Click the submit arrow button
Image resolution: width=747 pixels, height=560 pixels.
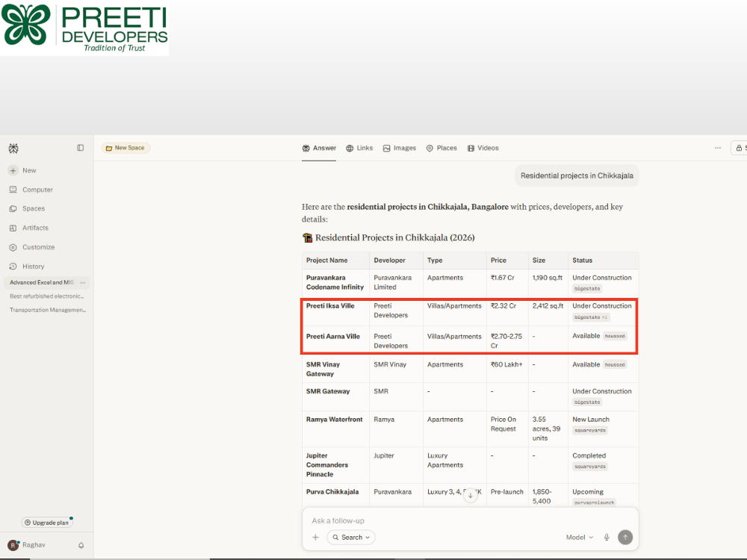tap(625, 537)
